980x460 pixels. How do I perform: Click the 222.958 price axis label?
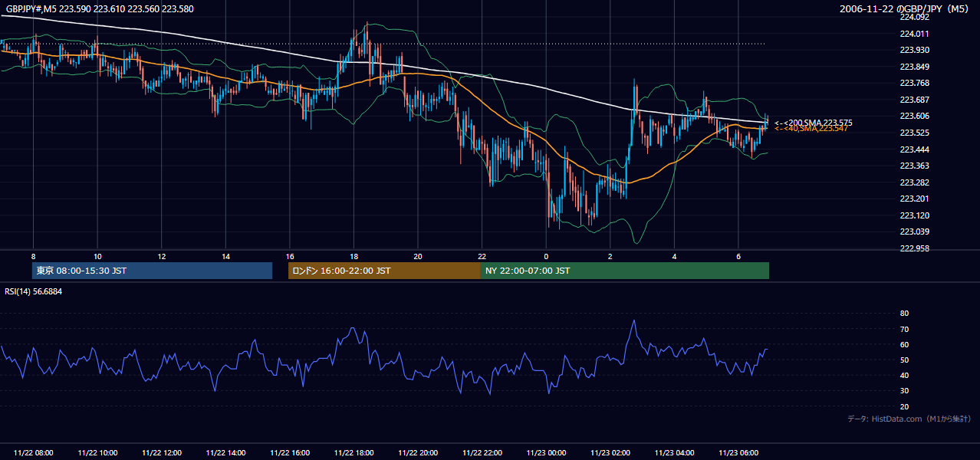(x=914, y=248)
